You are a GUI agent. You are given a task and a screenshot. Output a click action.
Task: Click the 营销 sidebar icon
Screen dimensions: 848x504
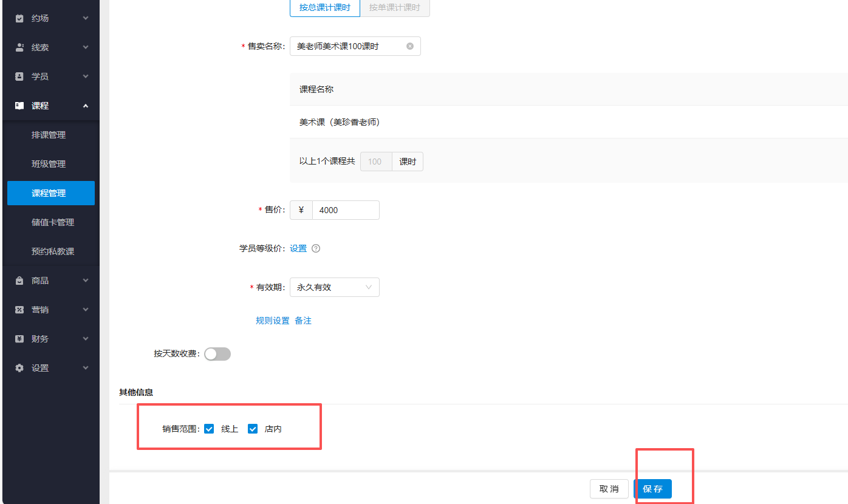point(19,309)
